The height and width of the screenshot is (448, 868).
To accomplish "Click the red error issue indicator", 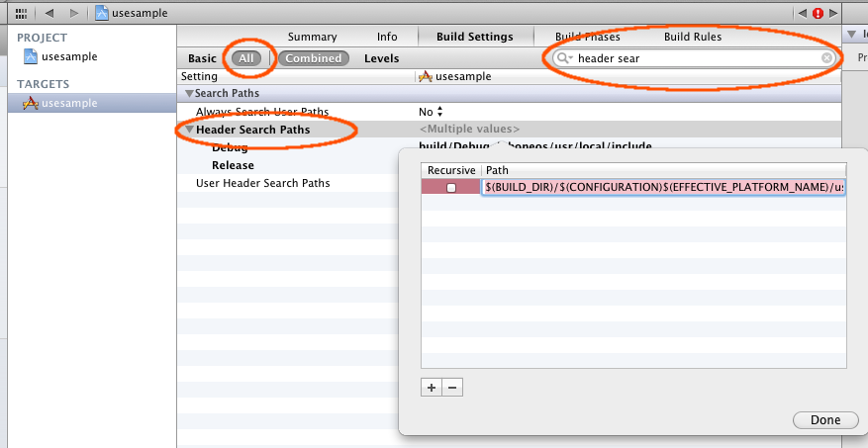I will [818, 13].
